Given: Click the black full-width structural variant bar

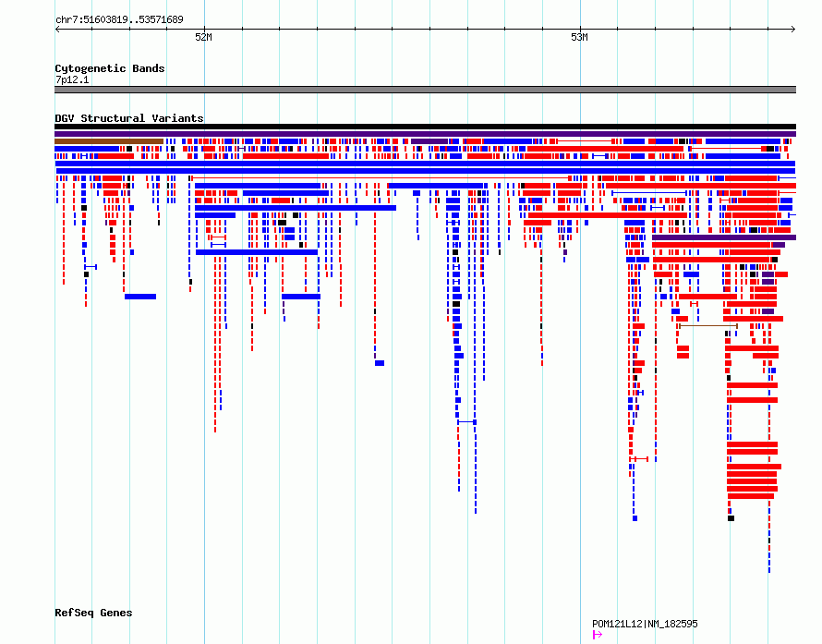Looking at the screenshot, I should pos(425,127).
